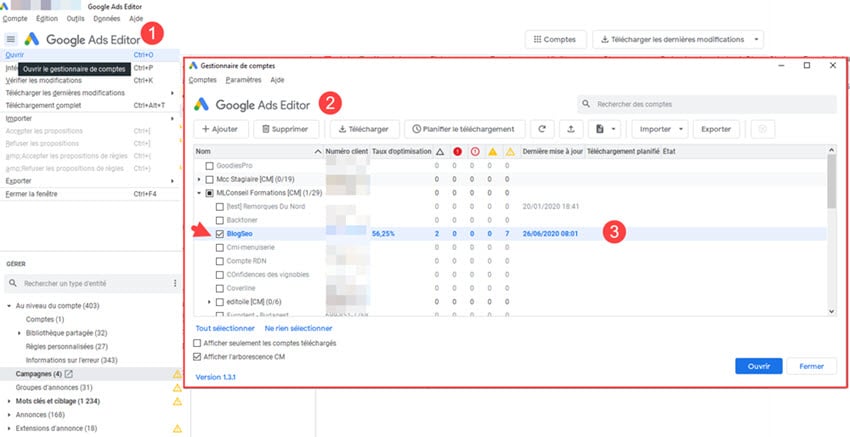Toggle the Mcc Stagiaire [CM] checkbox

(x=209, y=179)
